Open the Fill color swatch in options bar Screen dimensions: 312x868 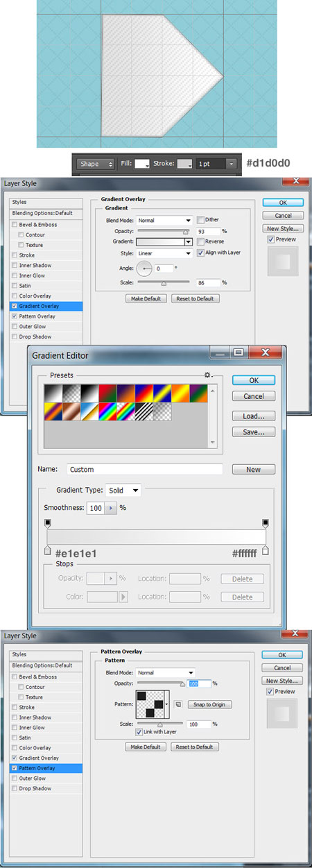[x=142, y=164]
